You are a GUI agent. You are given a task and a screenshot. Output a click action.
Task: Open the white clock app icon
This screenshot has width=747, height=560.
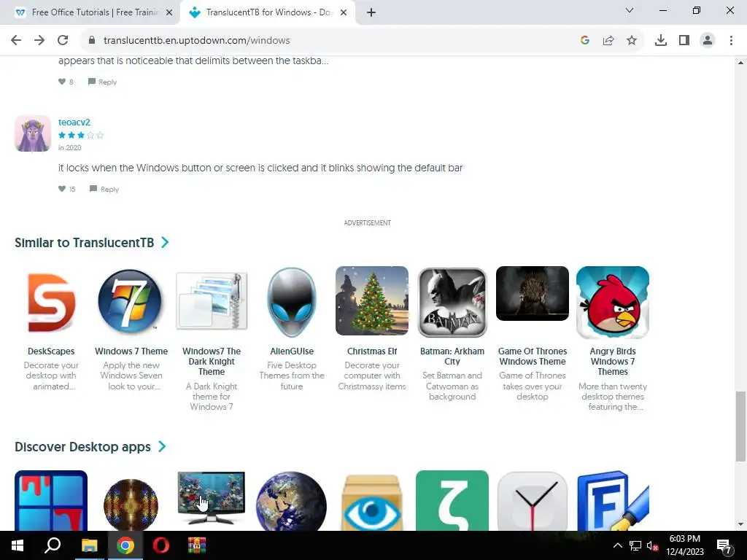click(x=532, y=502)
